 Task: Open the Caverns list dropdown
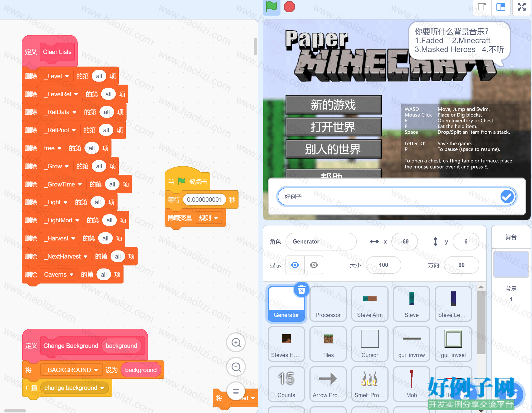(x=59, y=275)
